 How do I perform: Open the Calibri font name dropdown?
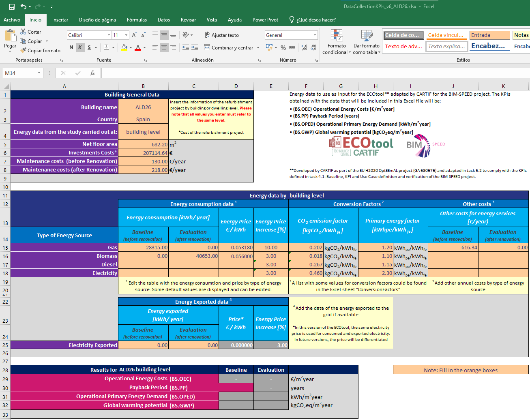tap(109, 35)
